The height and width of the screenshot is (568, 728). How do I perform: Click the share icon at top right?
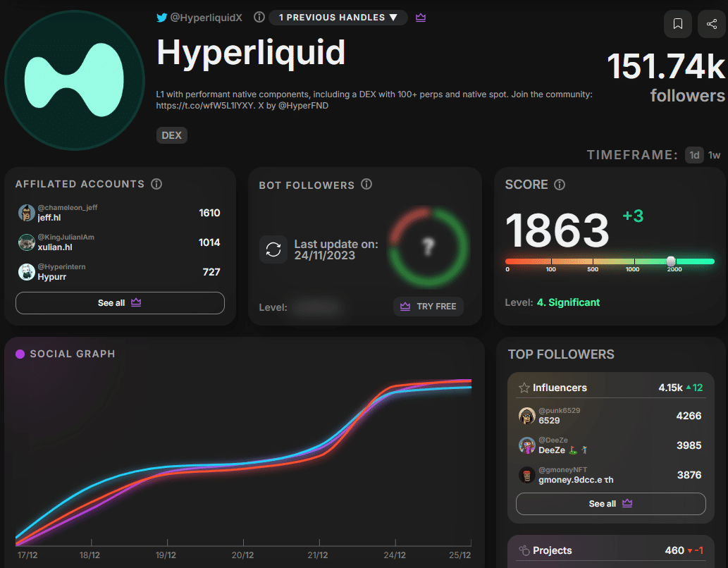click(x=712, y=23)
